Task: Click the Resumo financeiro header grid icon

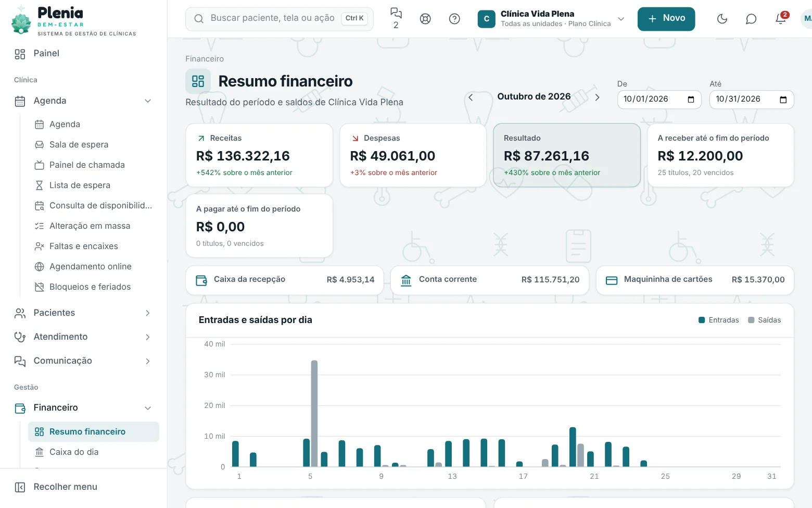Action: click(x=198, y=81)
